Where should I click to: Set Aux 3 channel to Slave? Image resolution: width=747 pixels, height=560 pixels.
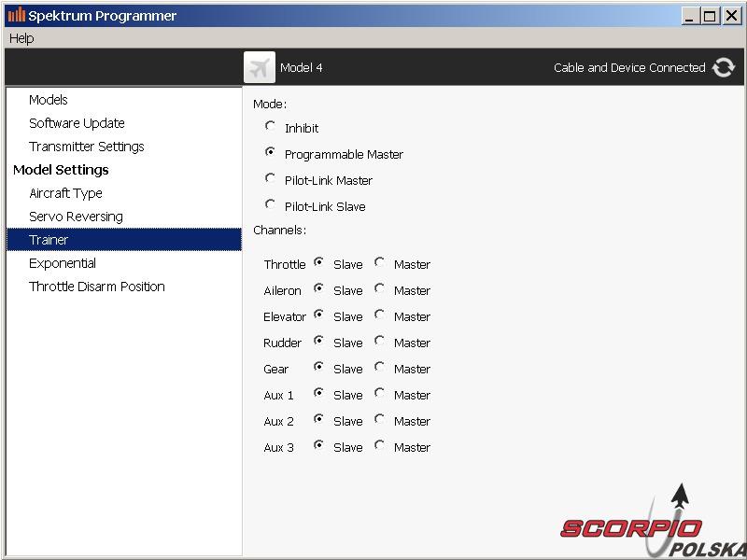(318, 445)
